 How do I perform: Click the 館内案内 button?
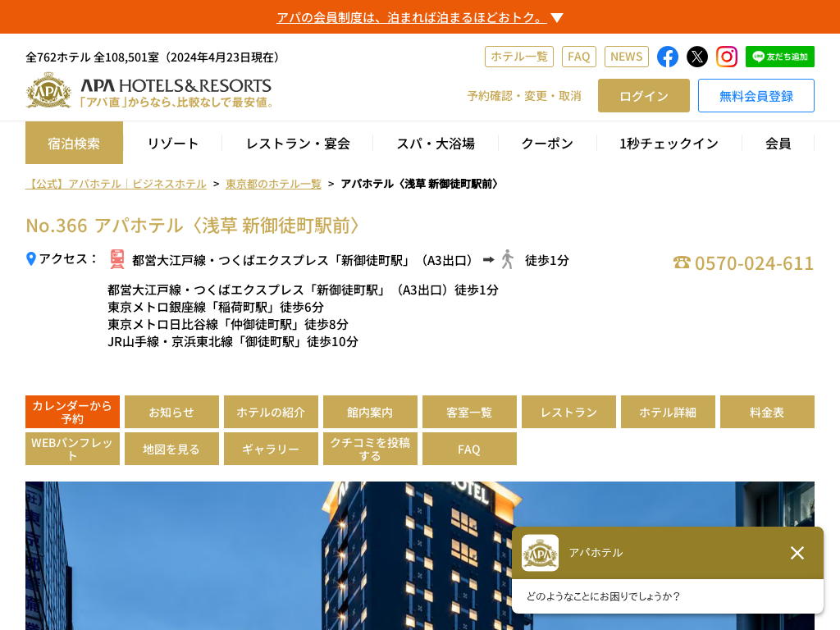370,412
